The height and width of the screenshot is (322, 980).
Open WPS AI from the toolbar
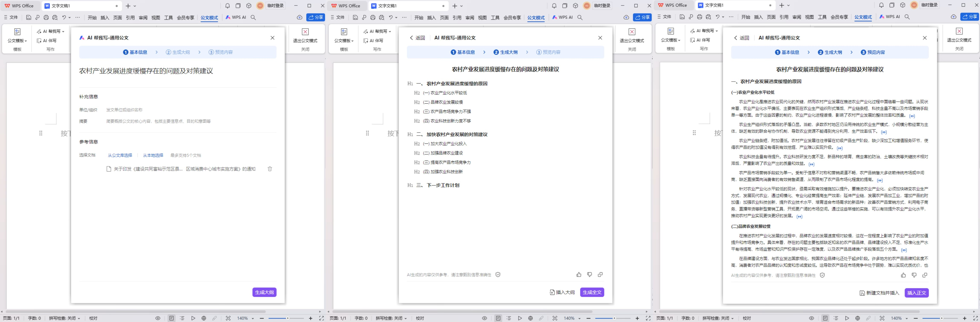pos(235,18)
